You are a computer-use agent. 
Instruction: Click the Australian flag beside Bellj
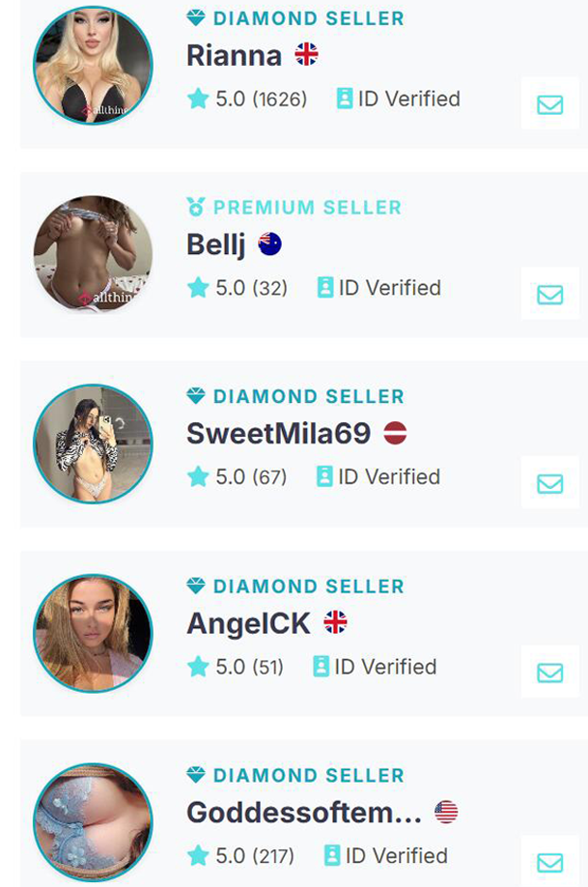pyautogui.click(x=269, y=244)
